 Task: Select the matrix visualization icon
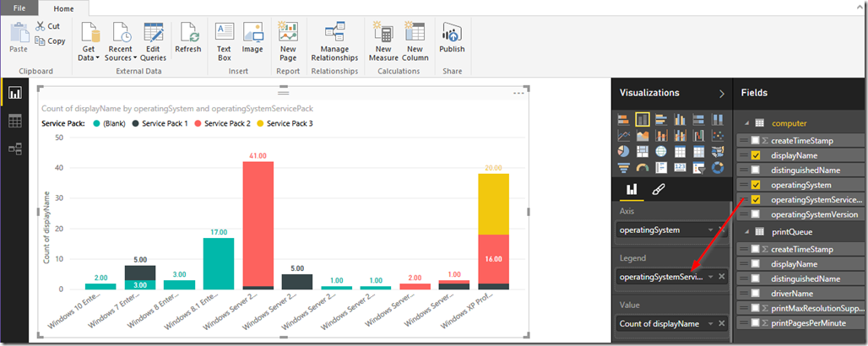click(x=698, y=151)
